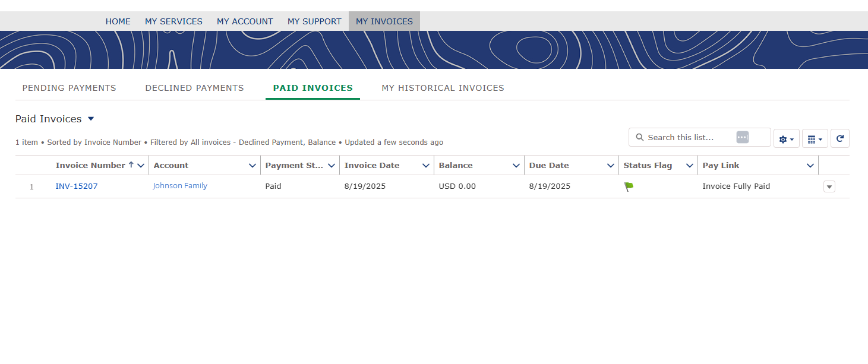The image size is (868, 364).
Task: Navigate to MY SUPPORT in the menu bar
Action: 314,21
